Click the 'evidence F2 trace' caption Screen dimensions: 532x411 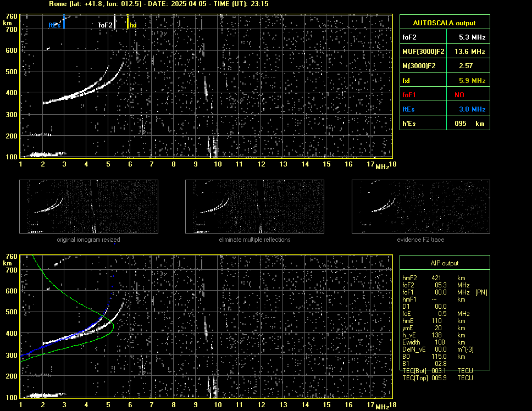tap(420, 240)
